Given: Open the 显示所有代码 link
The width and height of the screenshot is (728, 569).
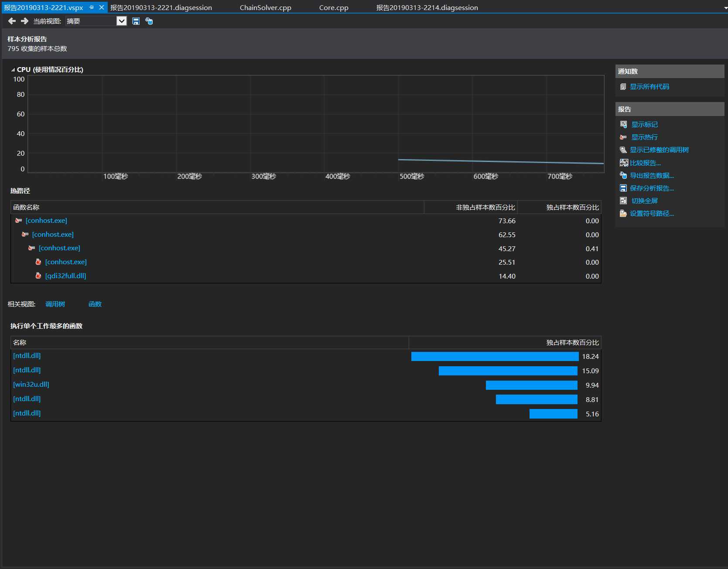Looking at the screenshot, I should tap(649, 87).
